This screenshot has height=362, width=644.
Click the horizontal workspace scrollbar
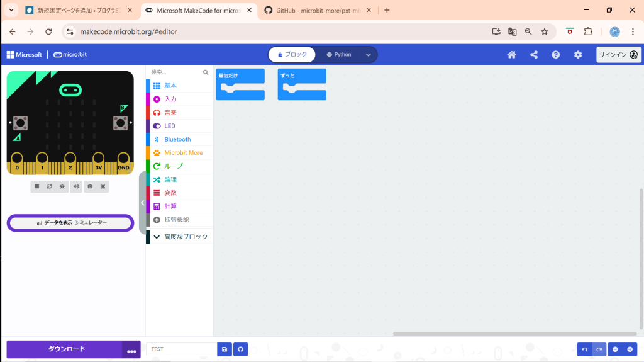tap(514, 334)
